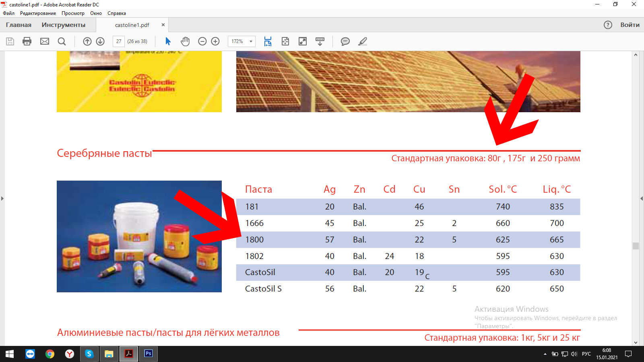
Task: Click the Войти sign-in button
Action: point(630,25)
